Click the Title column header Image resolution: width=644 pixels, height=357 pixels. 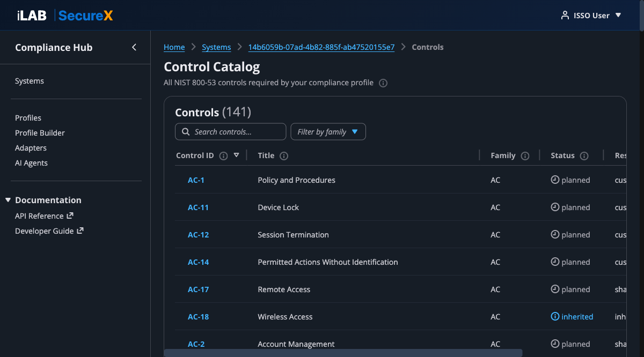tap(266, 155)
